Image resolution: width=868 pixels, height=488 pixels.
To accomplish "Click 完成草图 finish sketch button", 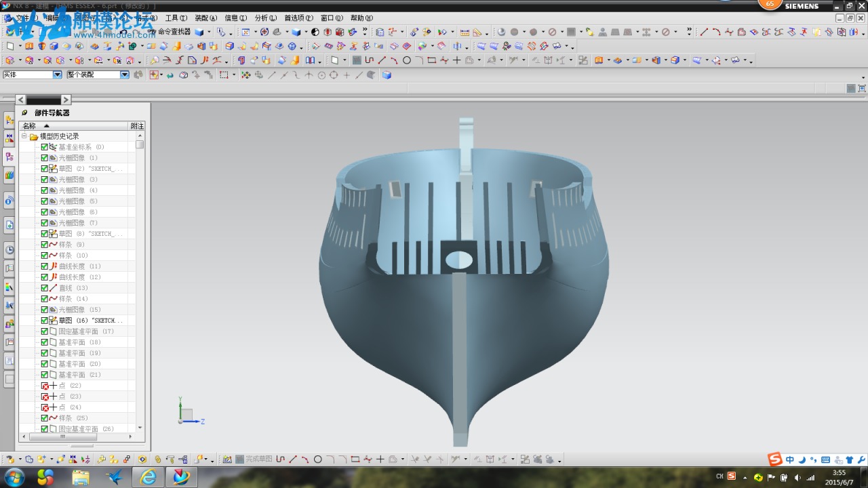I will [254, 460].
